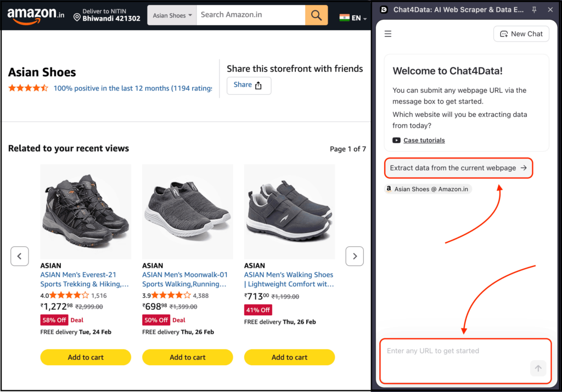Click the Amazon.in logo

(32, 15)
